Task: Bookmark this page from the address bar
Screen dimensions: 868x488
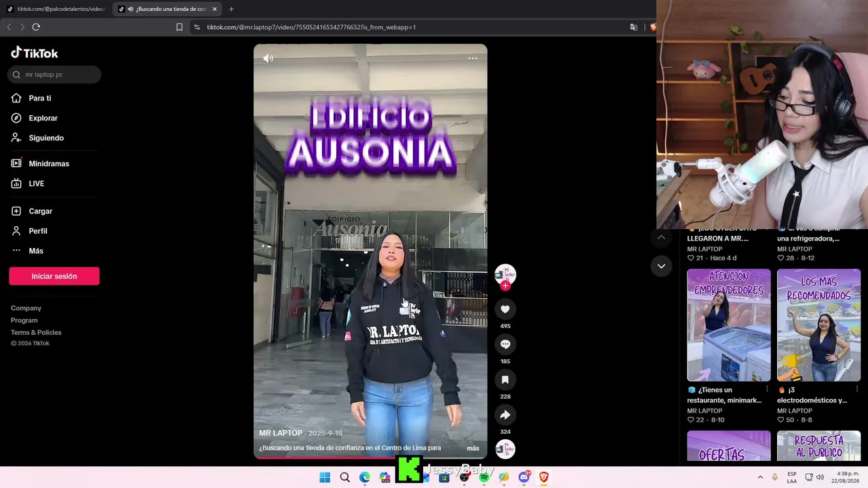Action: 179,27
